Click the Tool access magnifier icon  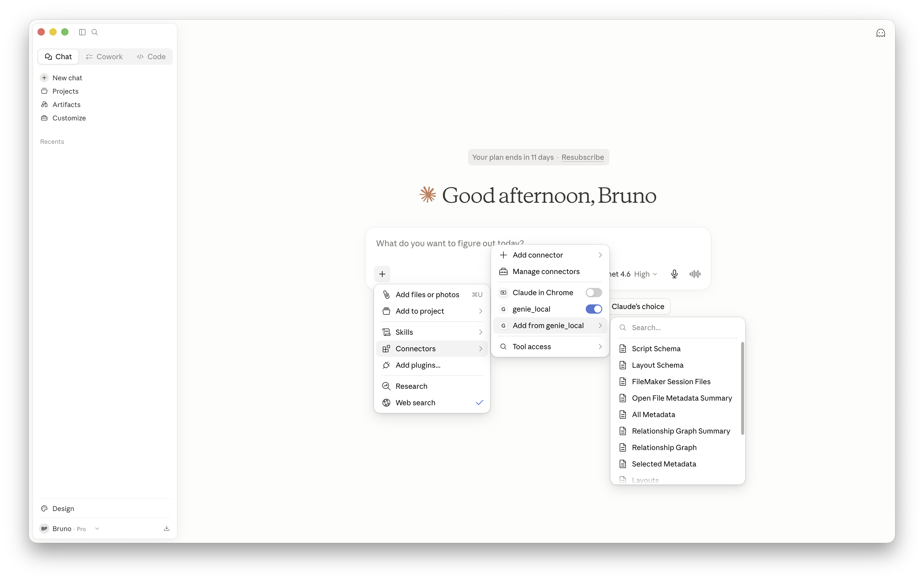pyautogui.click(x=503, y=347)
